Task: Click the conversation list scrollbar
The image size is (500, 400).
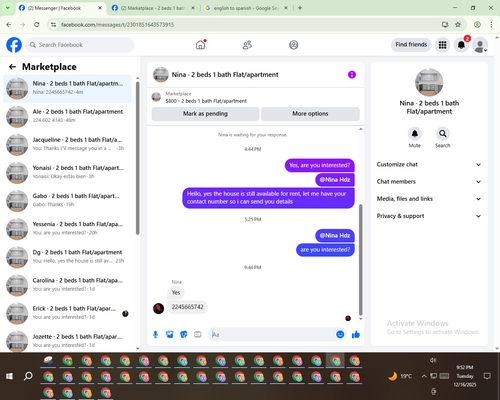Action: click(x=137, y=158)
